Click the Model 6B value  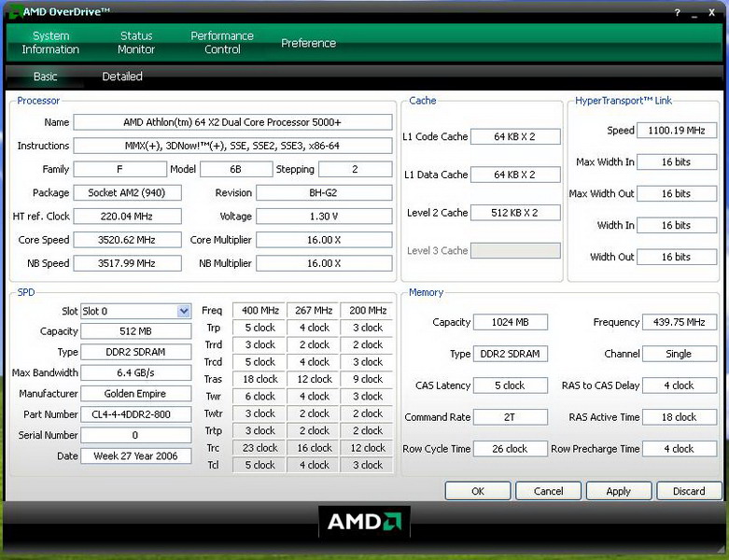tap(236, 169)
